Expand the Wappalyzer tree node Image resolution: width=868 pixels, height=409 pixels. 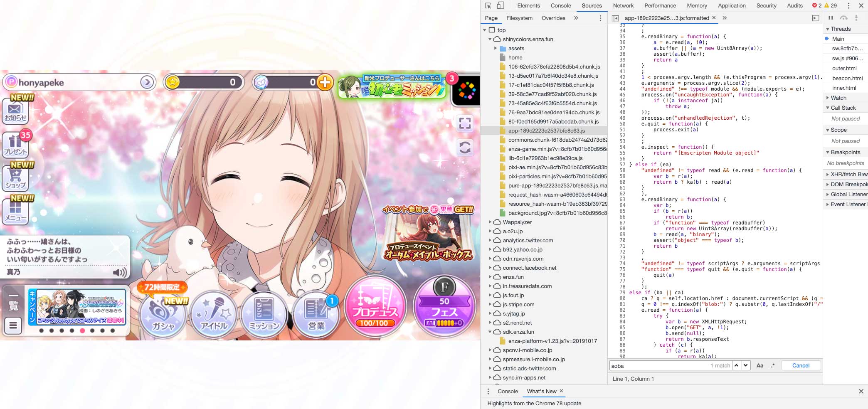[x=490, y=222]
